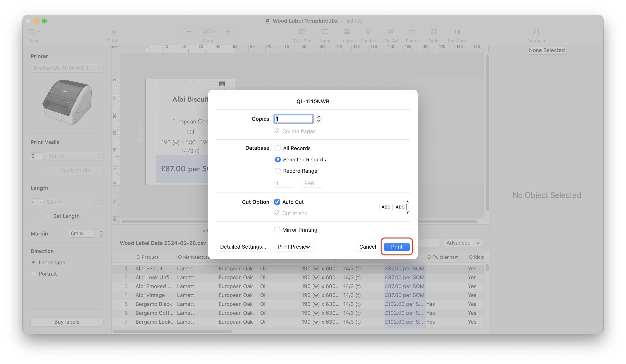Click the Print Preview button
626x364 pixels.
[x=294, y=247]
